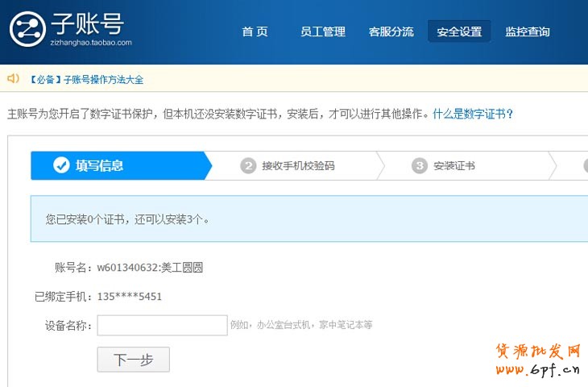This screenshot has height=387, width=588.
Task: Click the 账号名 label
Action: [73, 268]
